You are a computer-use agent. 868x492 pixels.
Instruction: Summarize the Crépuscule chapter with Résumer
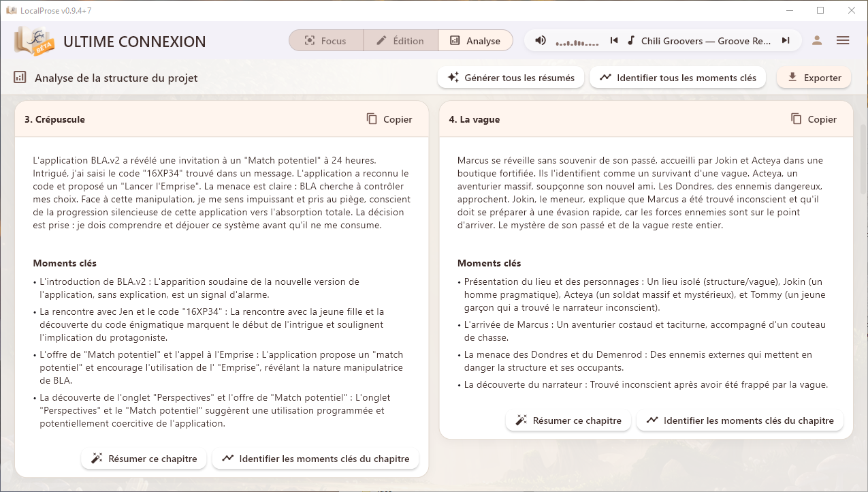144,459
